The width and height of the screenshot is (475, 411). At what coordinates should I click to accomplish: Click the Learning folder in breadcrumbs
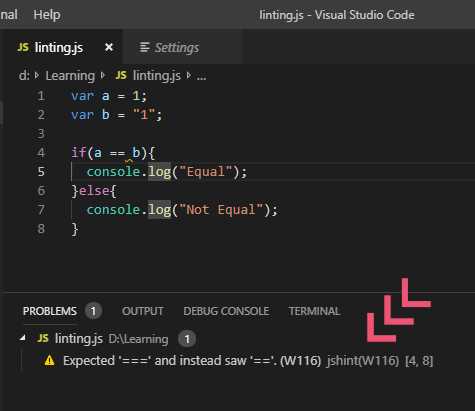[70, 76]
